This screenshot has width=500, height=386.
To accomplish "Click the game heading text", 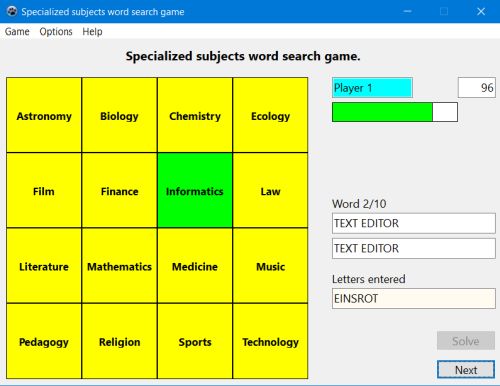I will point(243,56).
